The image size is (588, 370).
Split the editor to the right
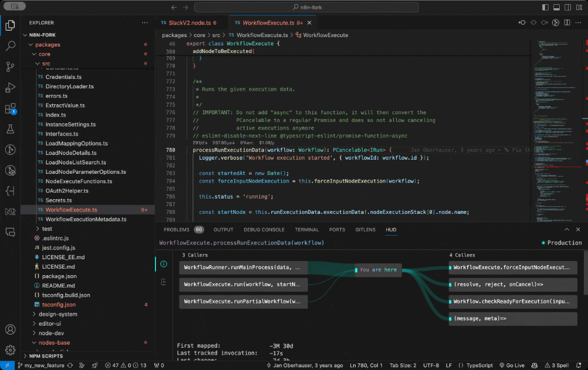click(x=567, y=22)
